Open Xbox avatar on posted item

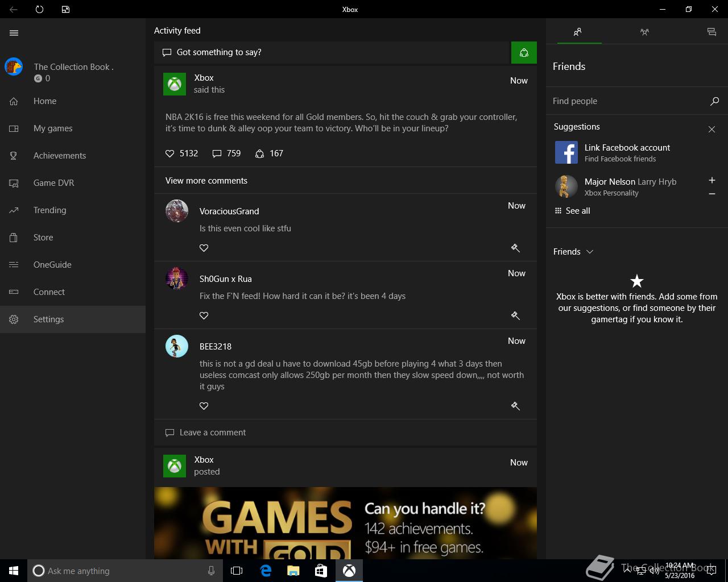pyautogui.click(x=175, y=466)
